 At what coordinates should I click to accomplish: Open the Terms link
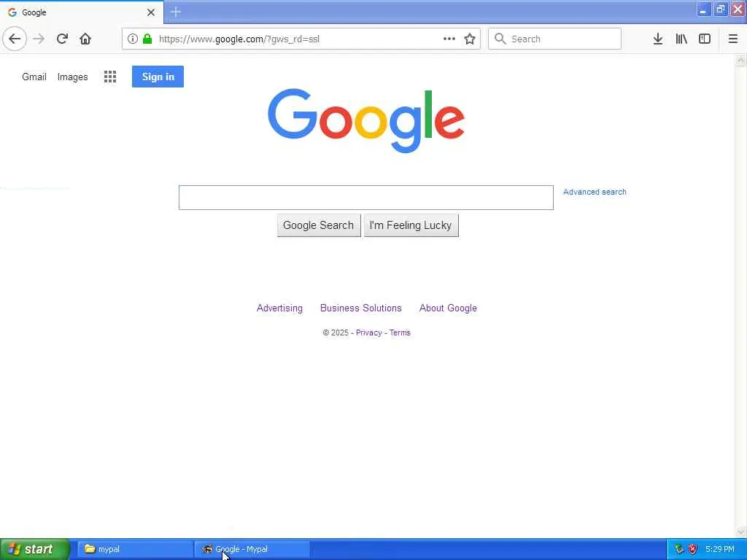click(400, 332)
